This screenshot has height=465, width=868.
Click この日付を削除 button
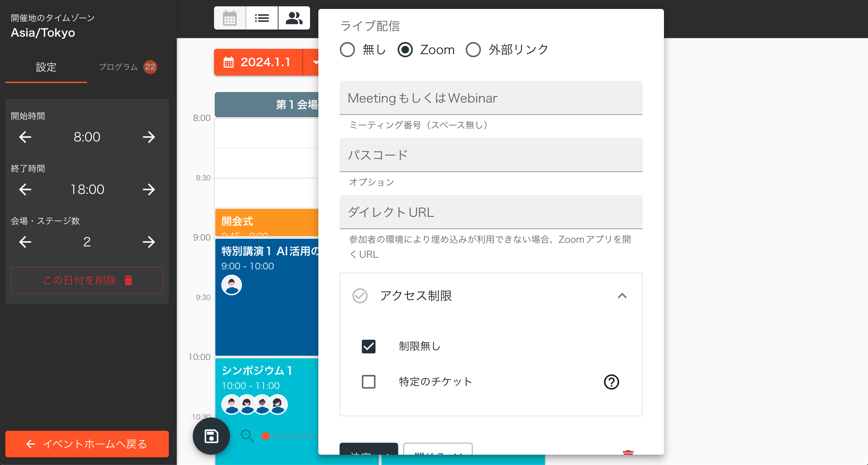[87, 280]
